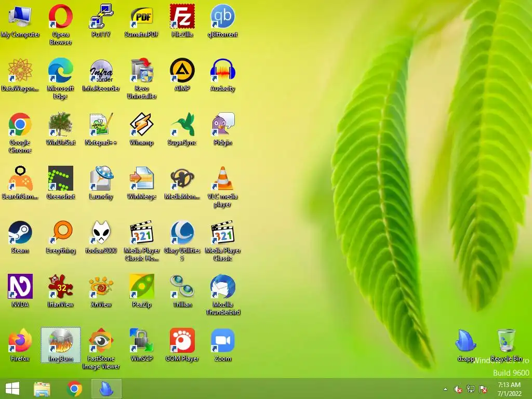Open qBittorrent shortcut

coord(222,21)
